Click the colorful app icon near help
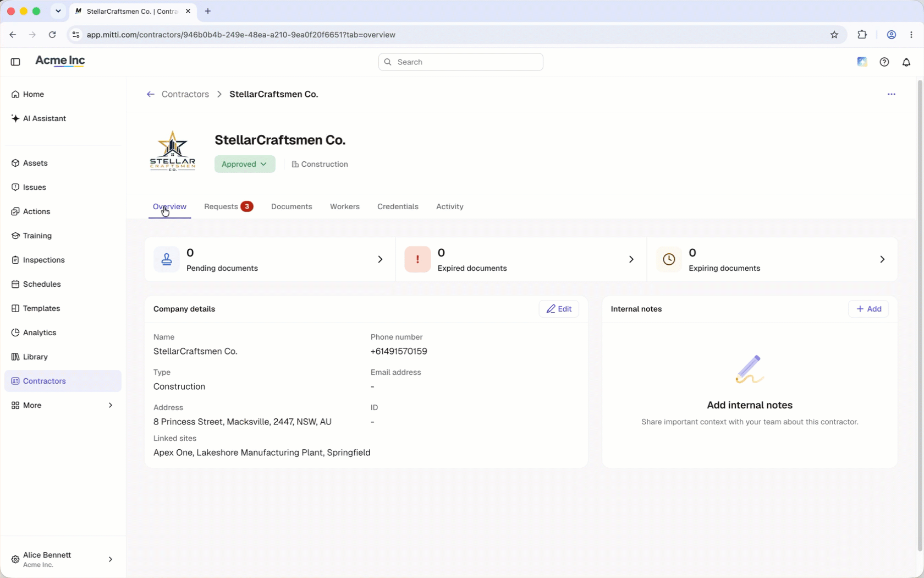924x578 pixels. (x=862, y=62)
